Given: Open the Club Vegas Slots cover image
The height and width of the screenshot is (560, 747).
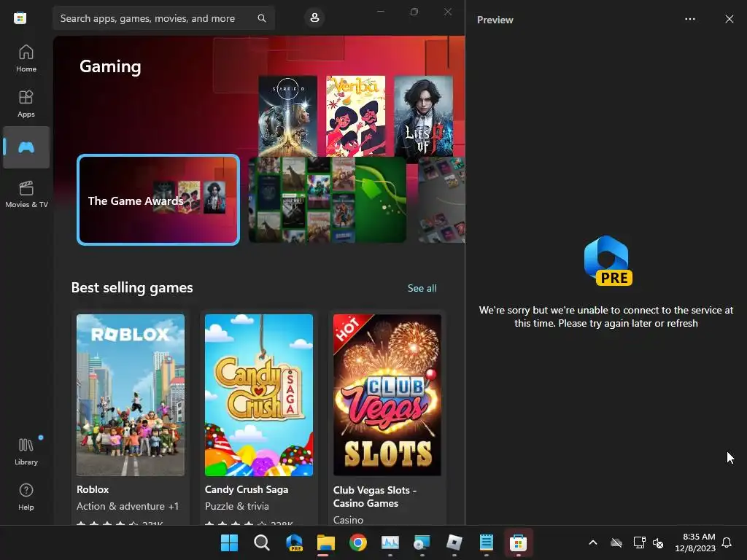Looking at the screenshot, I should [x=387, y=394].
